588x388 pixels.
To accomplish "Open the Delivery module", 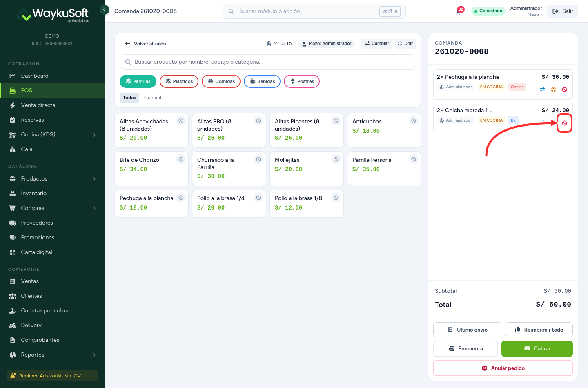I will pos(52,325).
